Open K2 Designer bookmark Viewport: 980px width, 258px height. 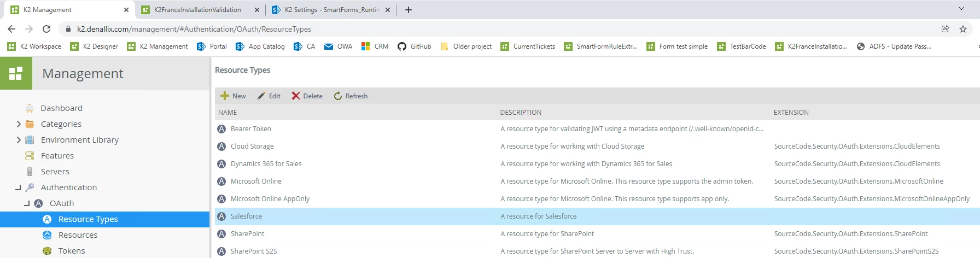94,46
